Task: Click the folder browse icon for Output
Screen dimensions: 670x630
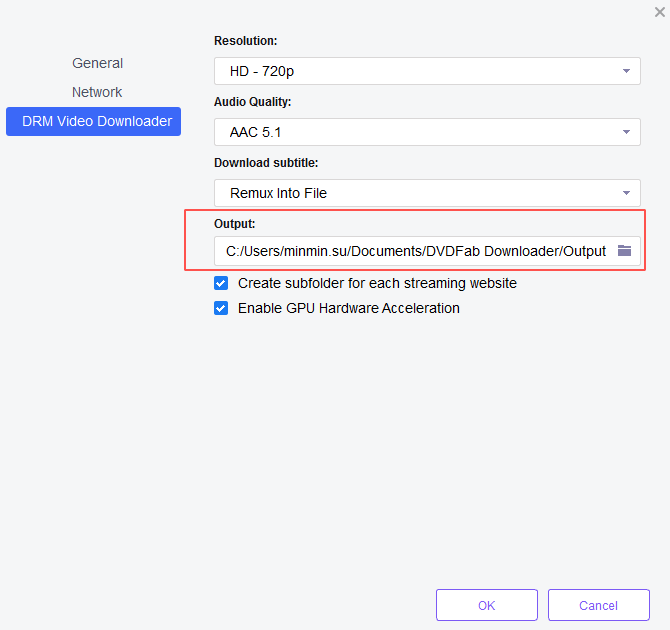Action: coord(625,251)
